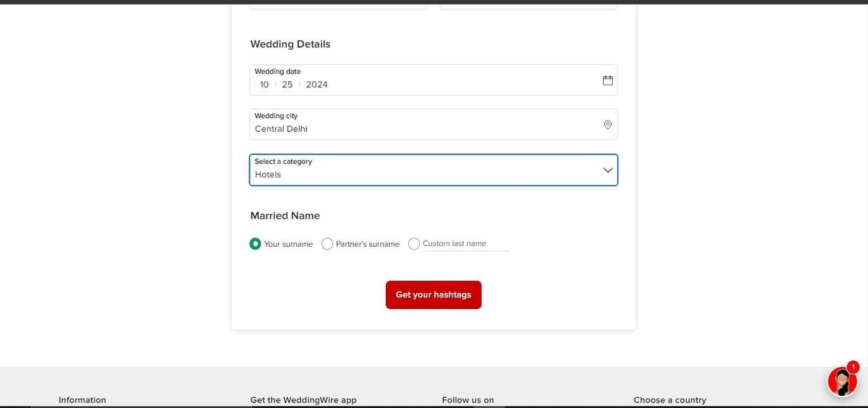Click the Information footer heading
Screen dimensions: 868x408
point(82,400)
